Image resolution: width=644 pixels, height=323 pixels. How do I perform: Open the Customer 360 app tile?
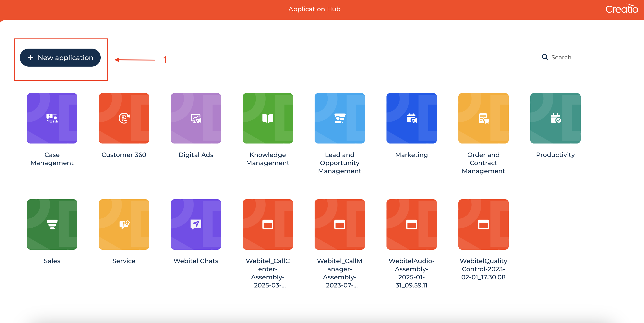click(124, 118)
